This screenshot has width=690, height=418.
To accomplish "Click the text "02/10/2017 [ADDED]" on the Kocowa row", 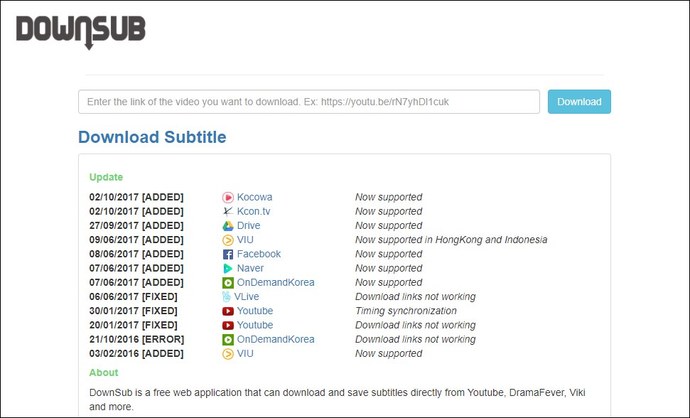I will tap(136, 197).
